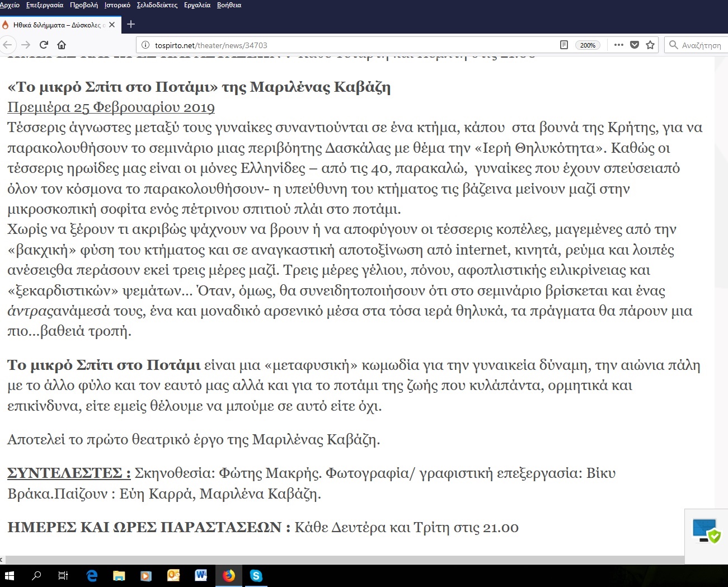Open File Explorer from the taskbar
The image size is (728, 587).
click(119, 576)
